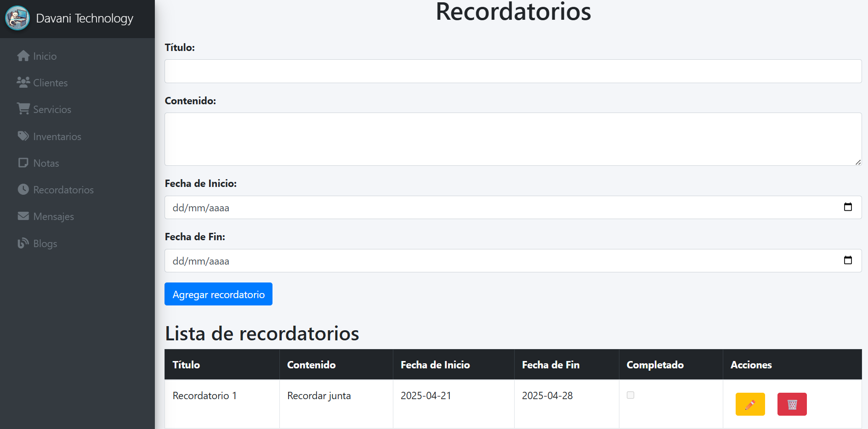The height and width of the screenshot is (429, 868).
Task: Select the Notas note icon
Action: tap(23, 163)
